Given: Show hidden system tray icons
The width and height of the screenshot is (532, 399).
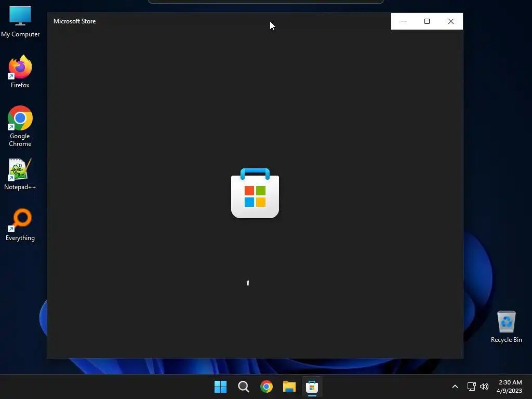Looking at the screenshot, I should click(455, 387).
